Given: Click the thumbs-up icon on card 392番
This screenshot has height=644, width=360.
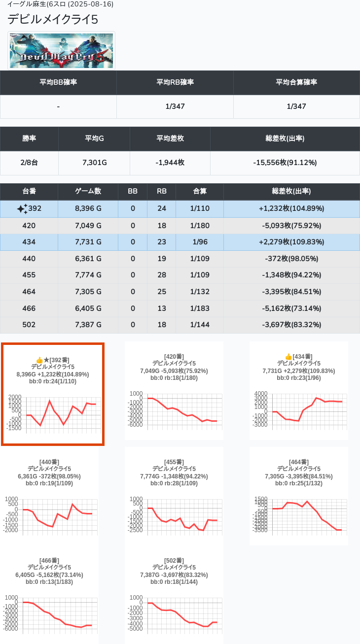Looking at the screenshot, I should tap(39, 360).
